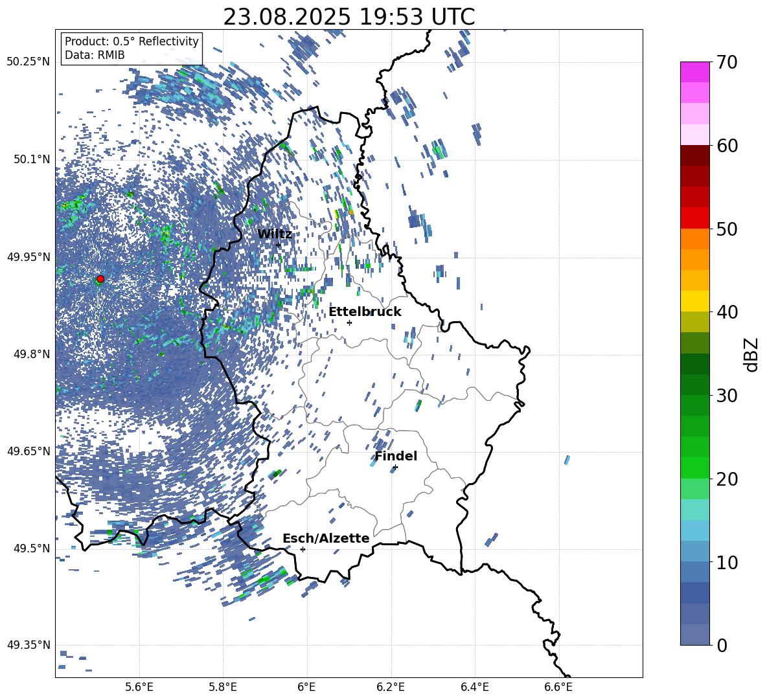Screen dimensions: 767x700
Task: Click the 60 colorbar tick label
Action: tap(727, 146)
